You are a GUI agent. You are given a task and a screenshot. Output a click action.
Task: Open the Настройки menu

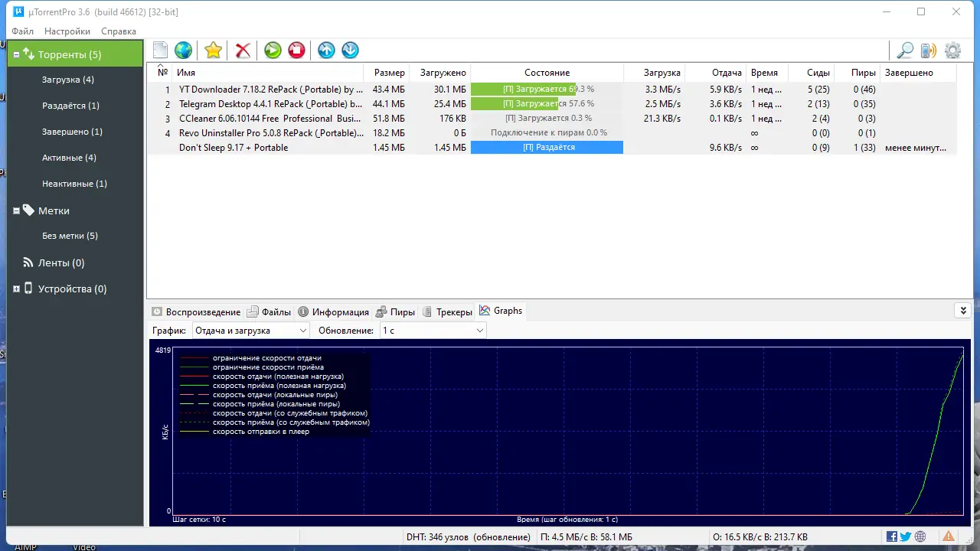coord(67,31)
